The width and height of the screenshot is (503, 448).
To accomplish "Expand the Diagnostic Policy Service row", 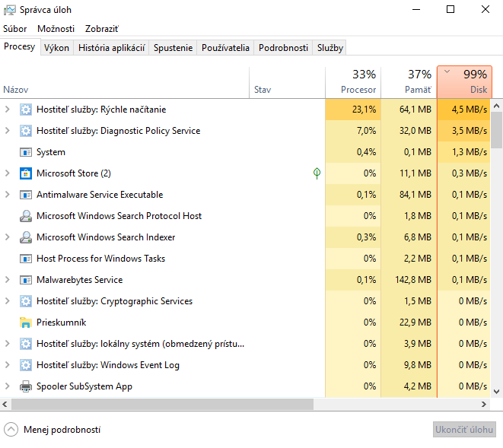I will click(7, 131).
